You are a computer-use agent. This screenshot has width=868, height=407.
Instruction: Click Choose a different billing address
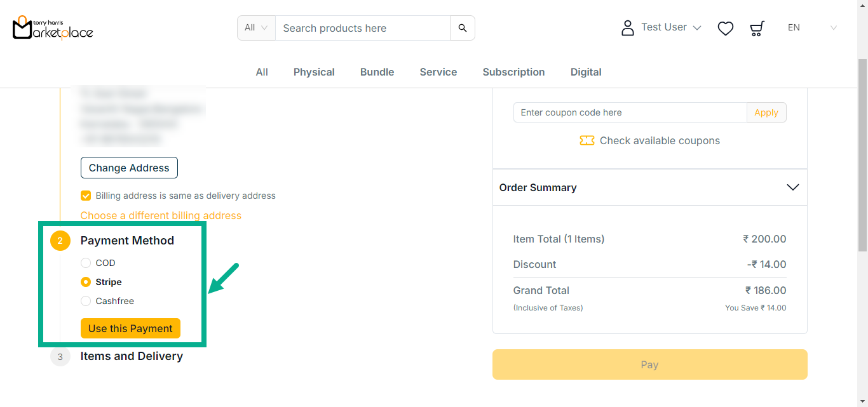click(161, 216)
